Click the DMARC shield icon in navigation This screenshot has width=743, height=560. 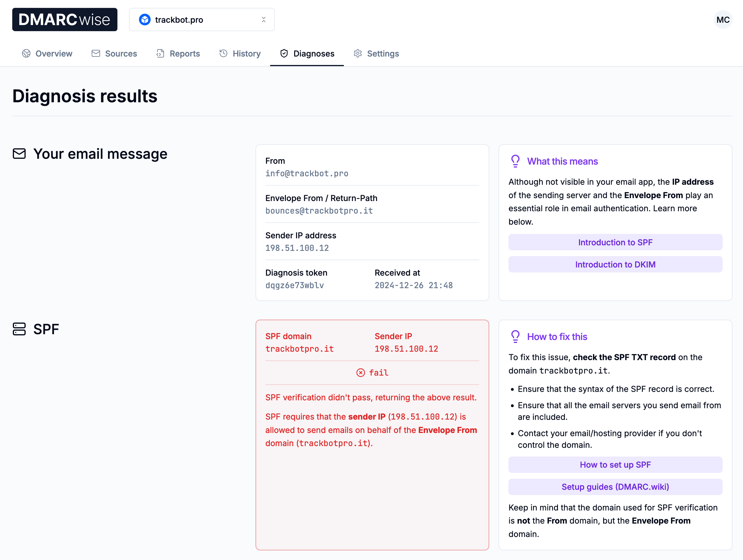click(x=284, y=54)
